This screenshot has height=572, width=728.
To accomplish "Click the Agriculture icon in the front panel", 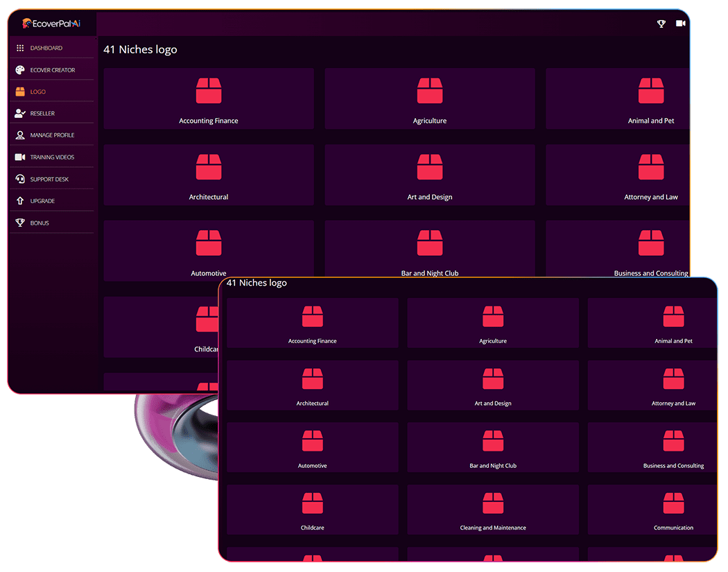I will [x=493, y=317].
